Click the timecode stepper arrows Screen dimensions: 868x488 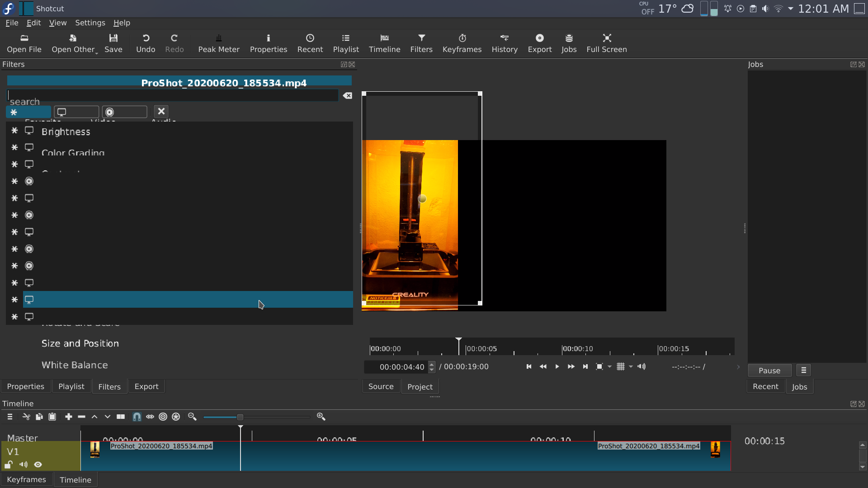[x=432, y=367]
